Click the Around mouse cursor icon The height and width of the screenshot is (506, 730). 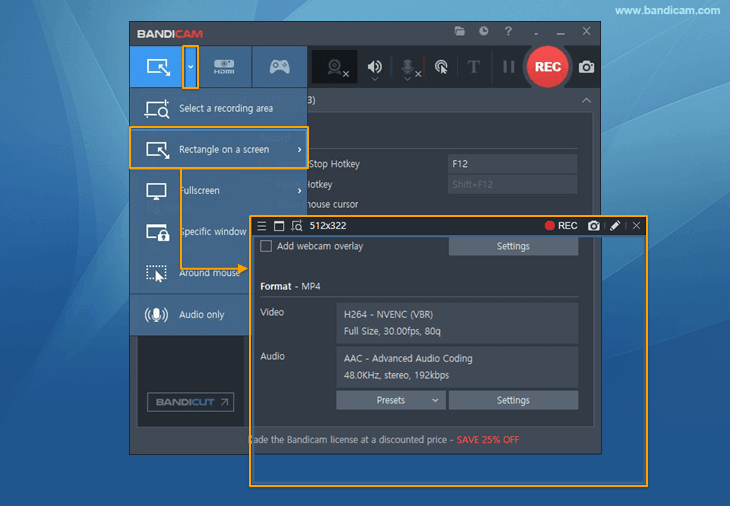[x=156, y=273]
